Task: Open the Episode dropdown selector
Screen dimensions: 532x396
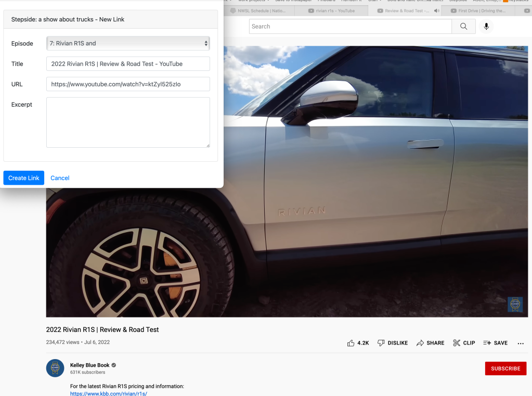Action: pyautogui.click(x=128, y=44)
